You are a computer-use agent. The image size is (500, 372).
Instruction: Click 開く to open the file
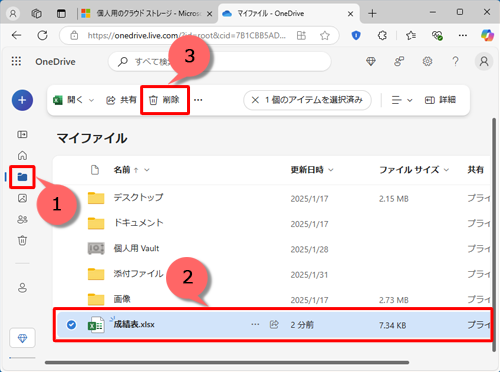point(68,100)
